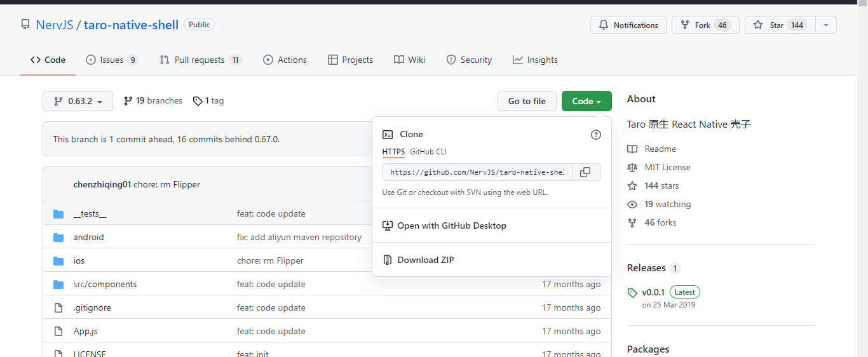Screen dimensions: 868x357
Task: Click the copy clone URL icon
Action: [x=586, y=172]
